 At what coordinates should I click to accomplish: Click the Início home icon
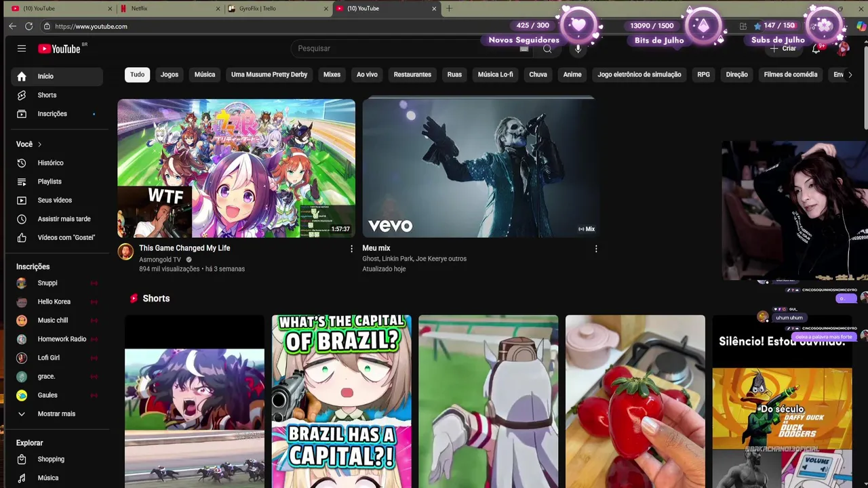(22, 77)
